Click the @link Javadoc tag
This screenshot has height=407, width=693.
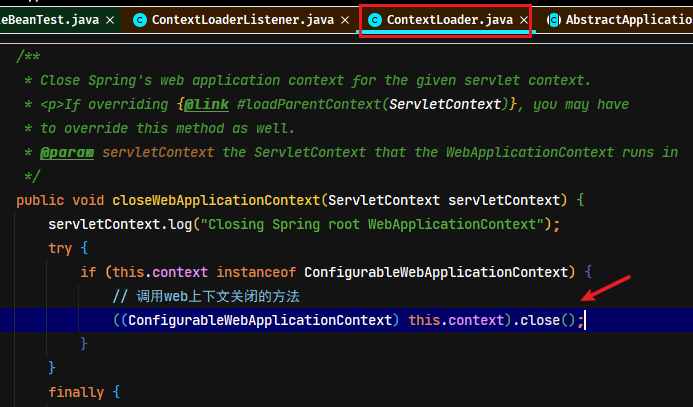[x=206, y=104]
